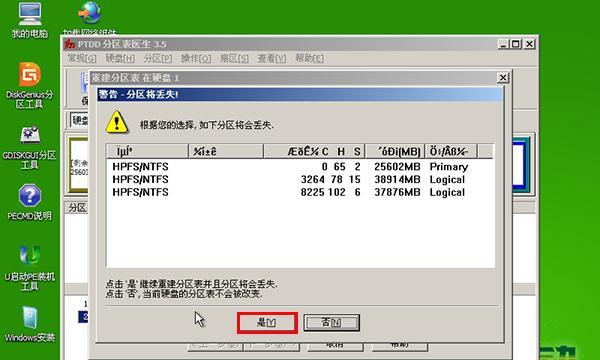Open the PECMD说明 help icon
Image resolution: width=600 pixels, height=360 pixels.
tap(29, 202)
